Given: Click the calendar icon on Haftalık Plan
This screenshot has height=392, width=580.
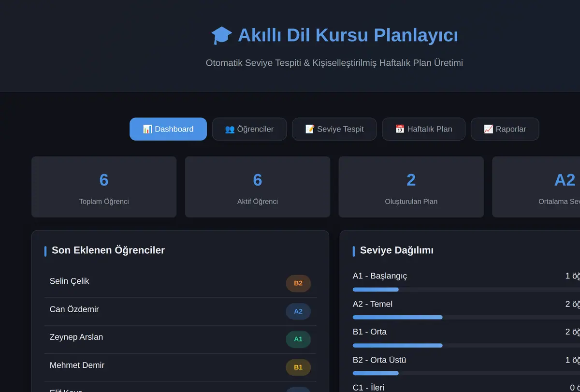Looking at the screenshot, I should 400,129.
